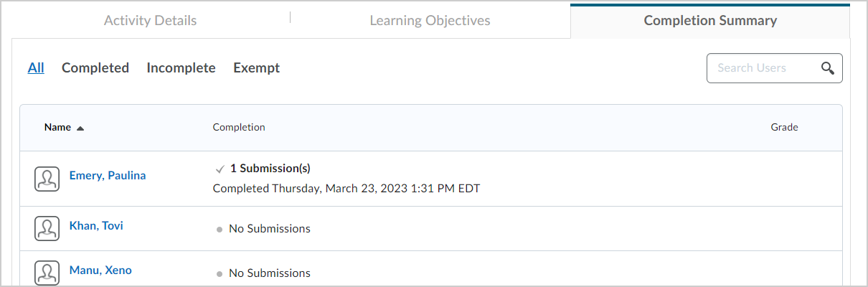Open Emery, Paulina's name link

108,175
